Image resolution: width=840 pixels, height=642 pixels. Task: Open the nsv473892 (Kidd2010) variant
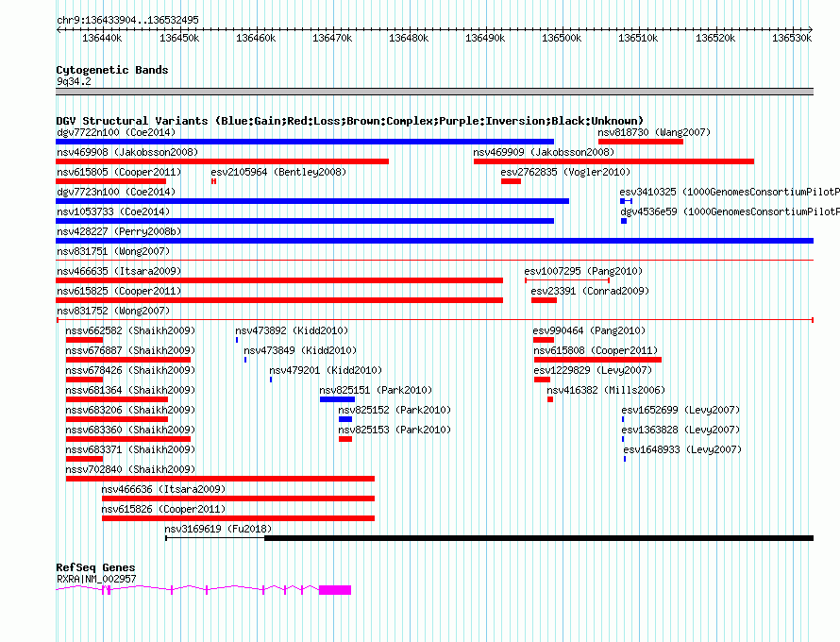[292, 330]
